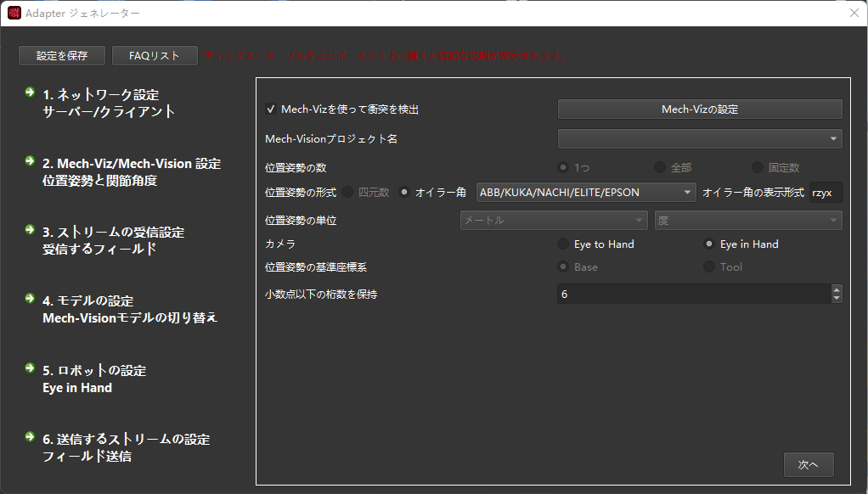This screenshot has width=868, height=494.
Task: Close the Adapter ジェネレーター window
Action: tap(854, 13)
